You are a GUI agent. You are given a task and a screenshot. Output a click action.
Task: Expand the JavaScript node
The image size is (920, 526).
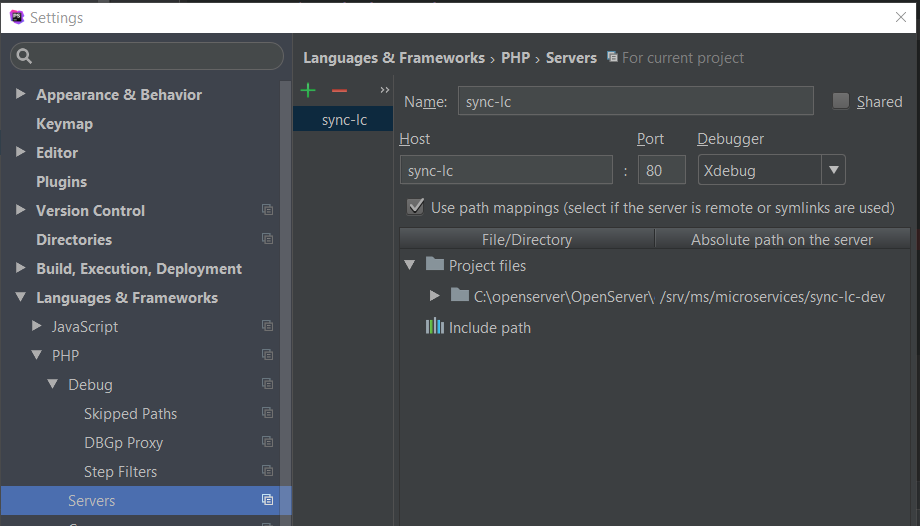[x=36, y=325]
